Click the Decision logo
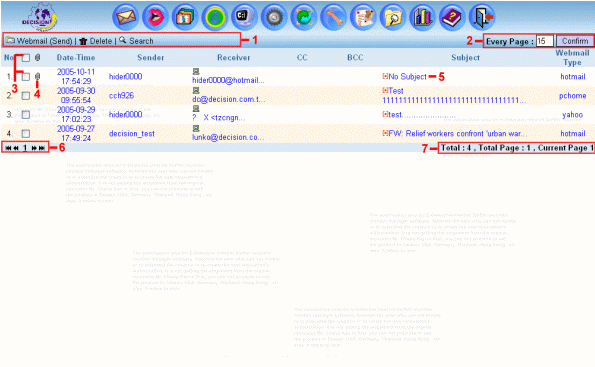The width and height of the screenshot is (595, 367). [39, 17]
